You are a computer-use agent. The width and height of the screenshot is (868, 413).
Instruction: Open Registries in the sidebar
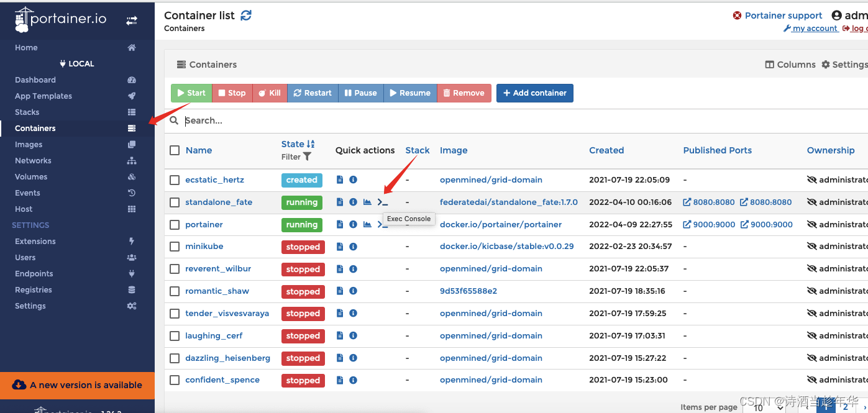(34, 290)
